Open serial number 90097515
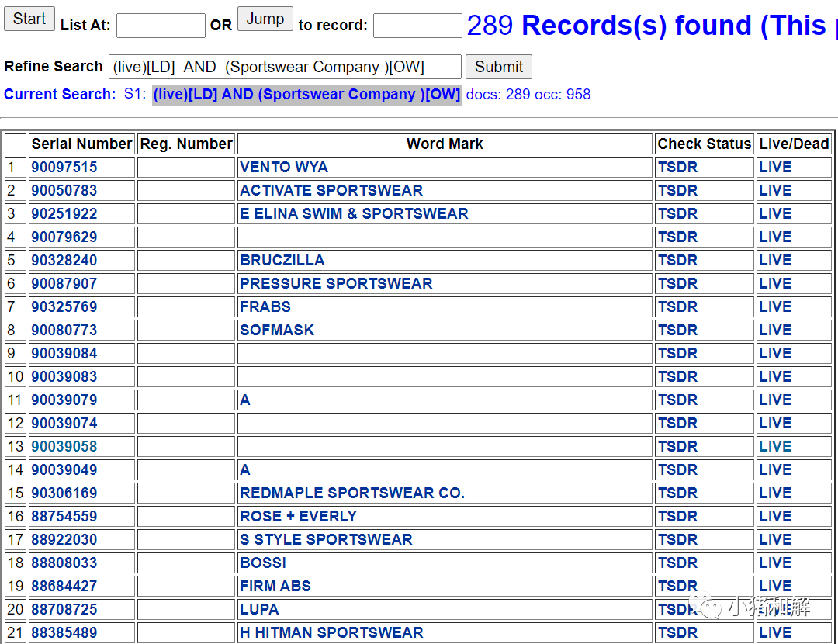838x644 pixels. point(64,168)
